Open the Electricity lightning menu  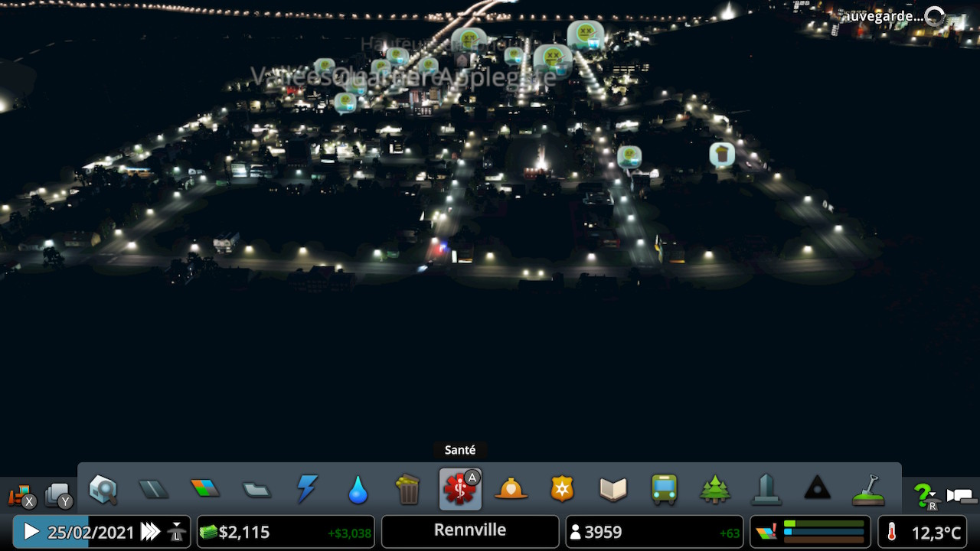click(307, 489)
